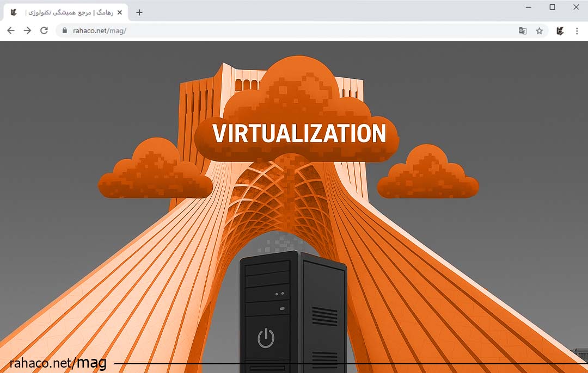The image size is (588, 373).
Task: Open the Chrome three-dot menu
Action: click(577, 31)
